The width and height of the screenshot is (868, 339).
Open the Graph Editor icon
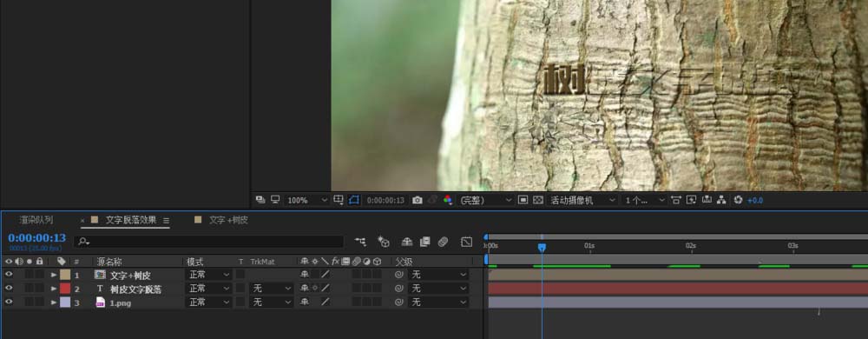coord(467,242)
